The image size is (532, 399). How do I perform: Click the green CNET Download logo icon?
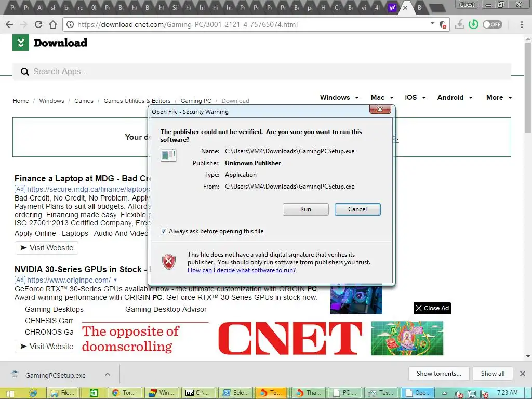click(21, 43)
